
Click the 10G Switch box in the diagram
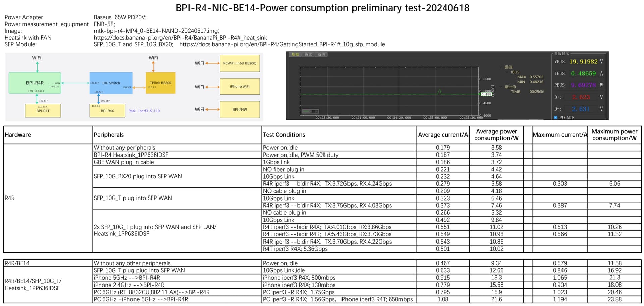click(111, 83)
